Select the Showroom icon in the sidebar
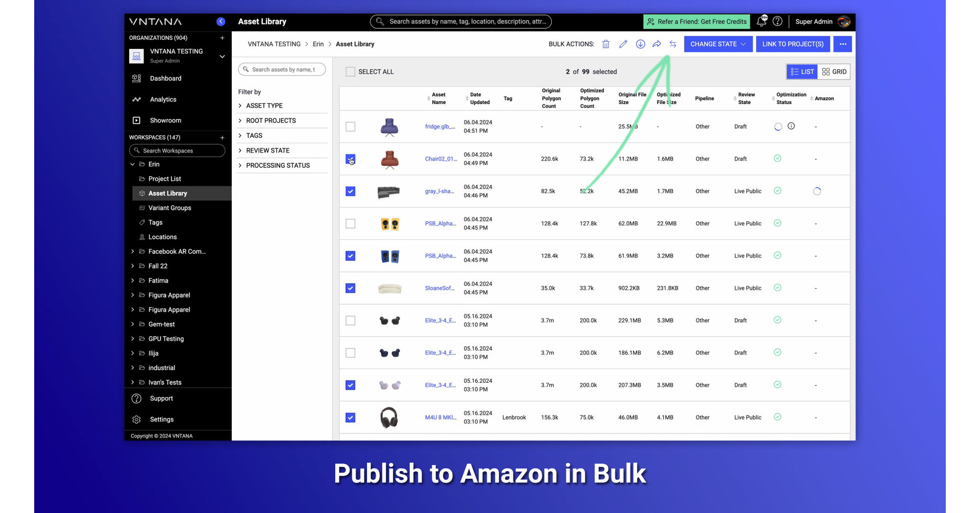This screenshot has height=513, width=980. coord(136,120)
